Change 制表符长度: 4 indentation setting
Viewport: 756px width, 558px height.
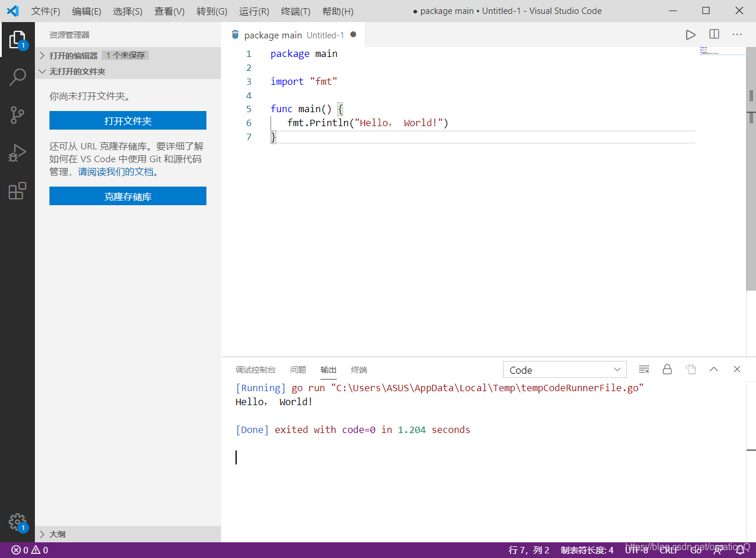point(587,550)
